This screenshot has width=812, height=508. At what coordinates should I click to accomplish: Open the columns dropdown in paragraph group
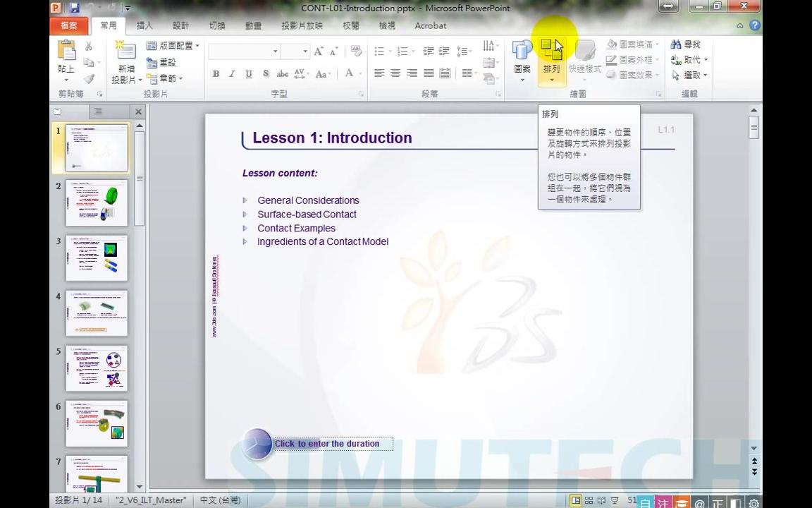(469, 73)
